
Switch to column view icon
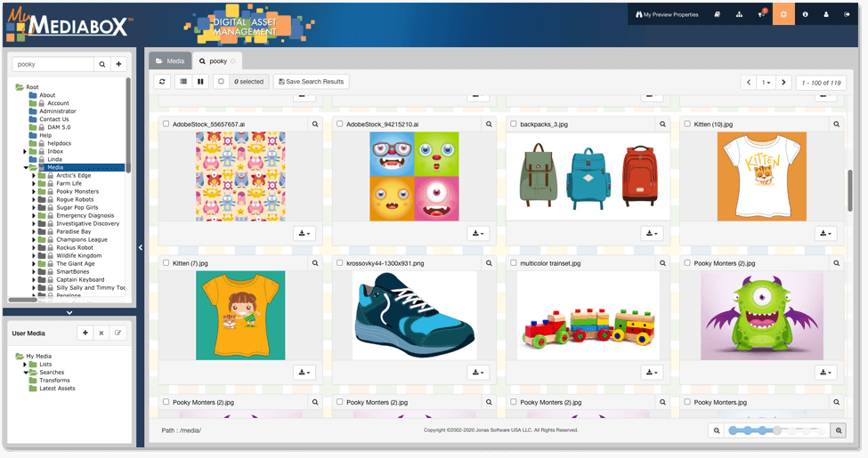pos(200,81)
